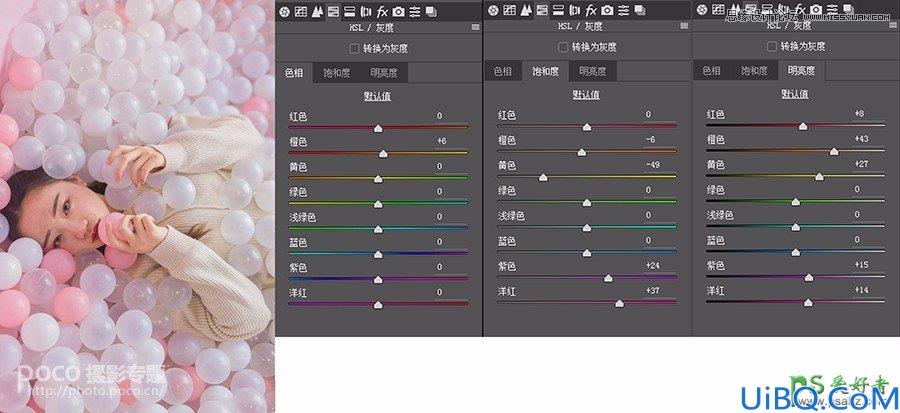The image size is (900, 413).
Task: Switch to 明亮度 tab in Hue panel
Action: (x=384, y=73)
